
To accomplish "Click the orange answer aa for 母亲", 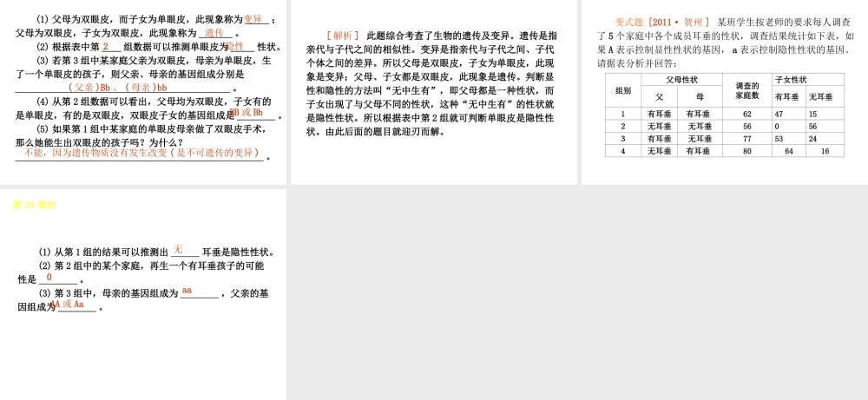I will click(187, 291).
